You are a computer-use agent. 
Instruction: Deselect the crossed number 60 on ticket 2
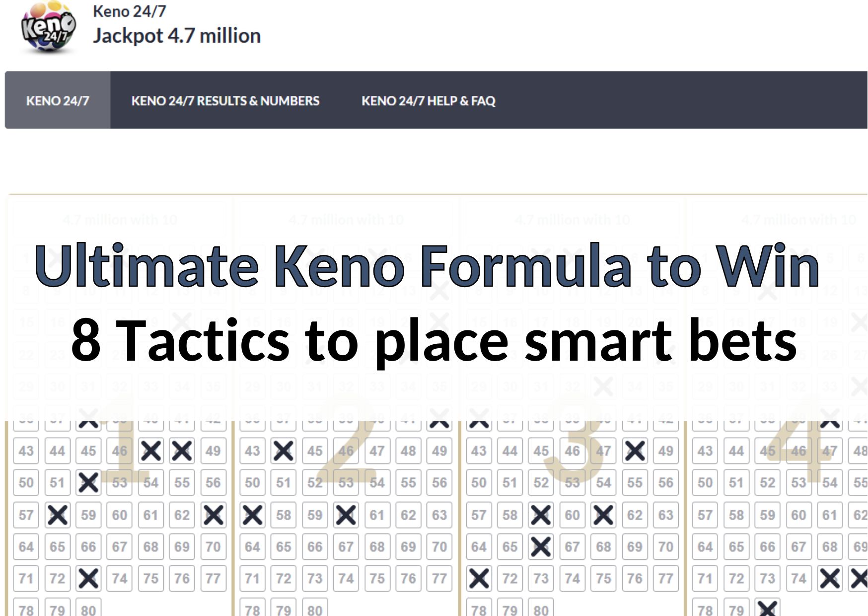click(346, 515)
